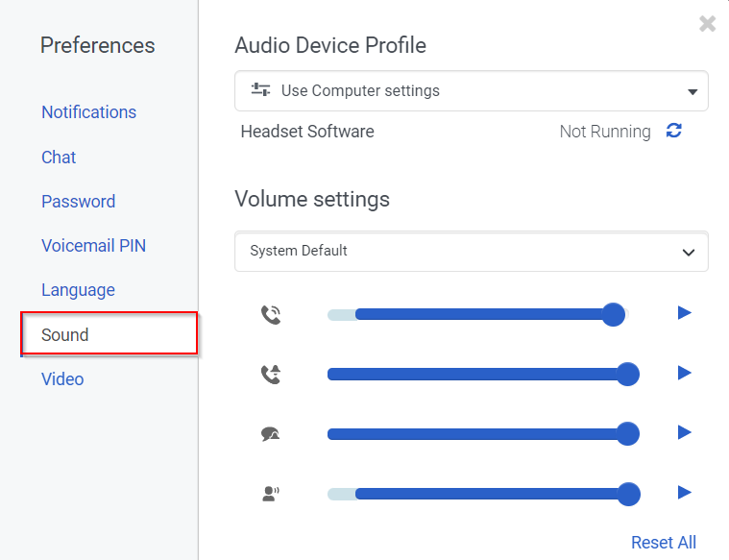
Task: Click the person speaking volume icon
Action: [271, 494]
